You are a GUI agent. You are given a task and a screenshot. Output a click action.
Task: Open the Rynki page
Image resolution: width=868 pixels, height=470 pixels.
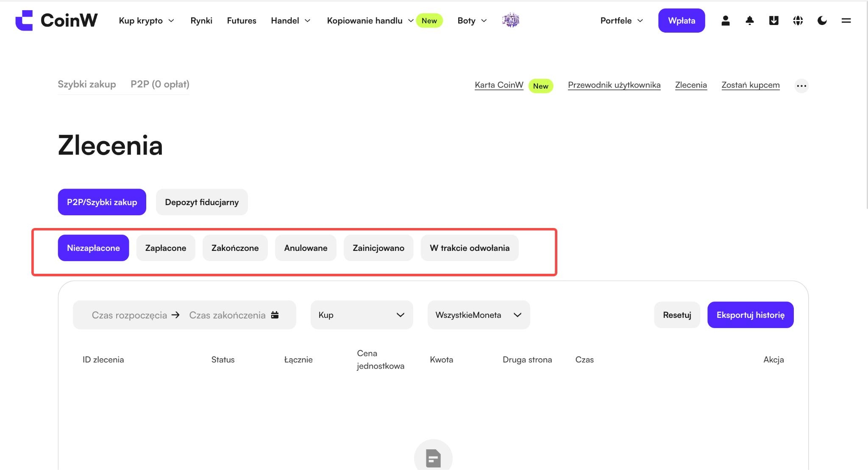[201, 20]
